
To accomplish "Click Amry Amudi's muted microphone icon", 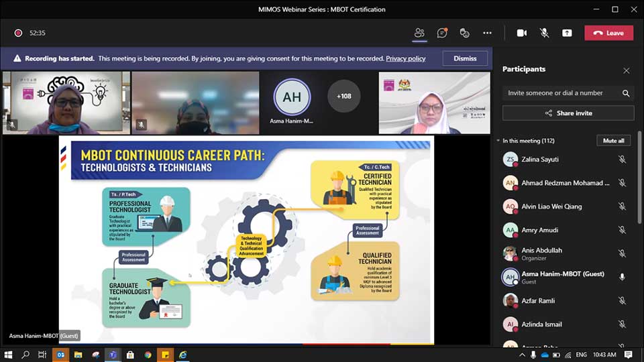I will point(623,230).
